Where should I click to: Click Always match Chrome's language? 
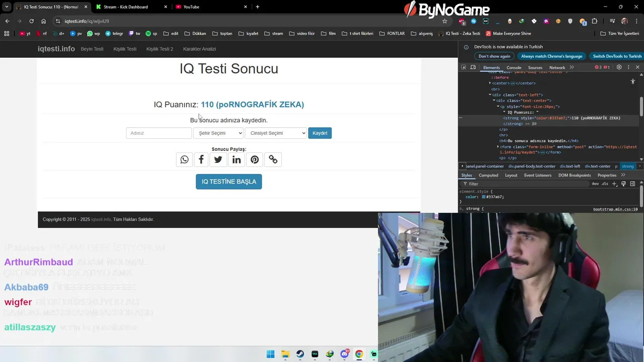[551, 56]
